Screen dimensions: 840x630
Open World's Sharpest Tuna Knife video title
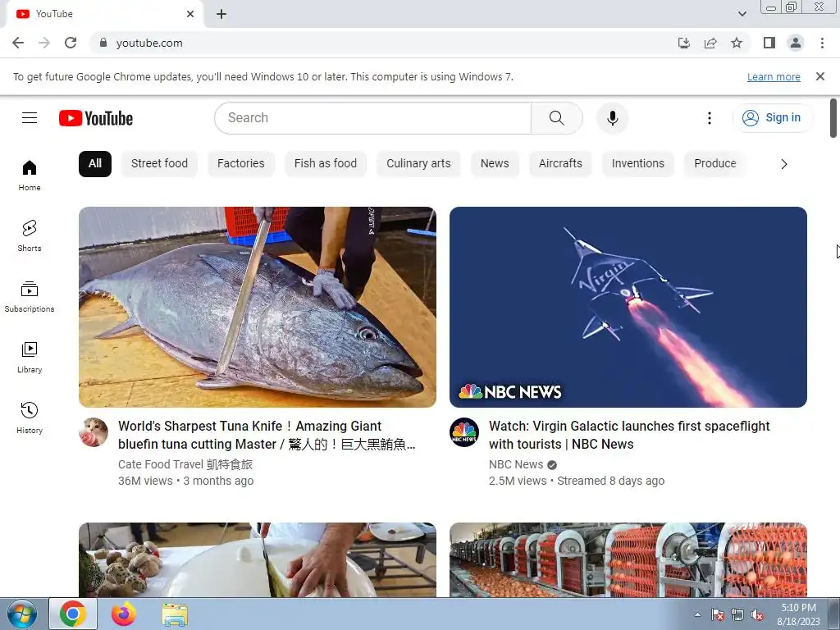pyautogui.click(x=267, y=435)
